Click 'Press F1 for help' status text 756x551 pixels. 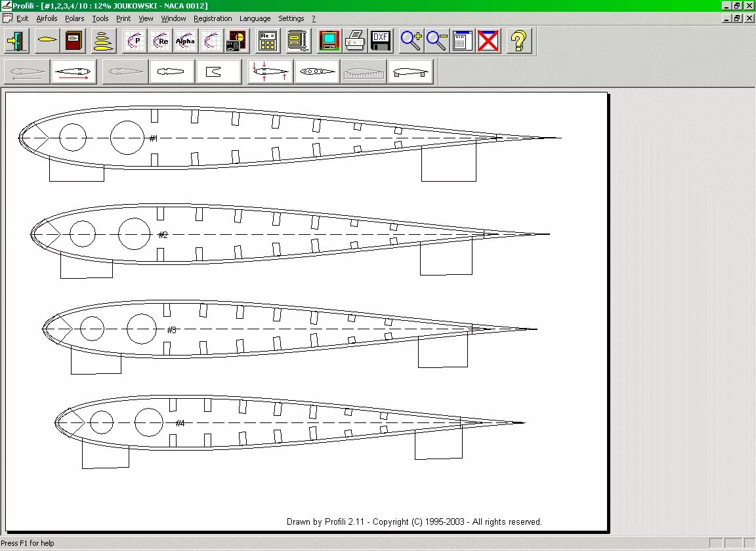[28, 543]
